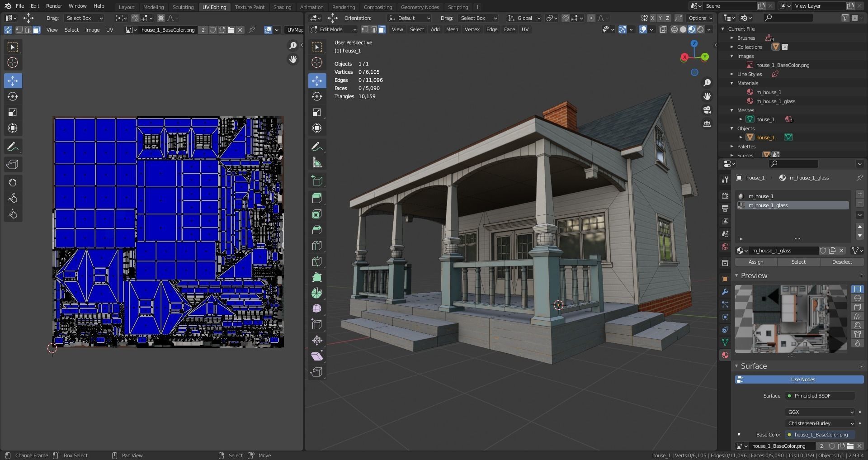Open the Default orientation dropdown

pos(410,18)
